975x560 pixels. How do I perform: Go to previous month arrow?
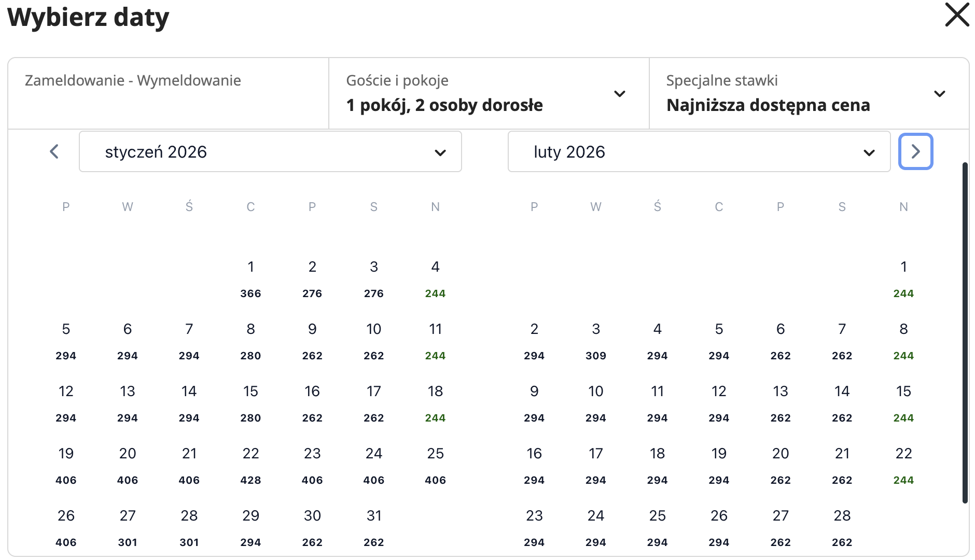click(54, 151)
